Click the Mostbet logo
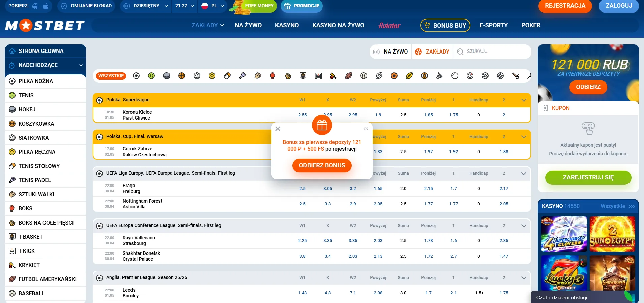 click(x=45, y=25)
